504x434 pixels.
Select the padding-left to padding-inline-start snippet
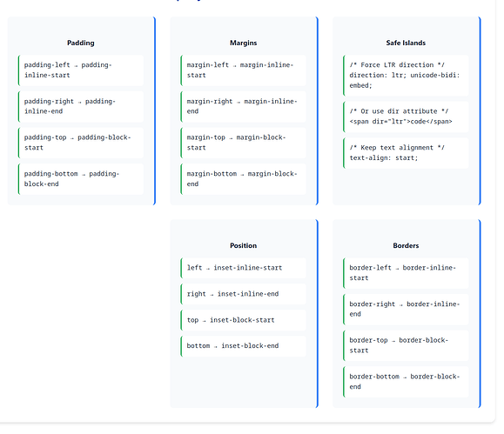pyautogui.click(x=81, y=70)
